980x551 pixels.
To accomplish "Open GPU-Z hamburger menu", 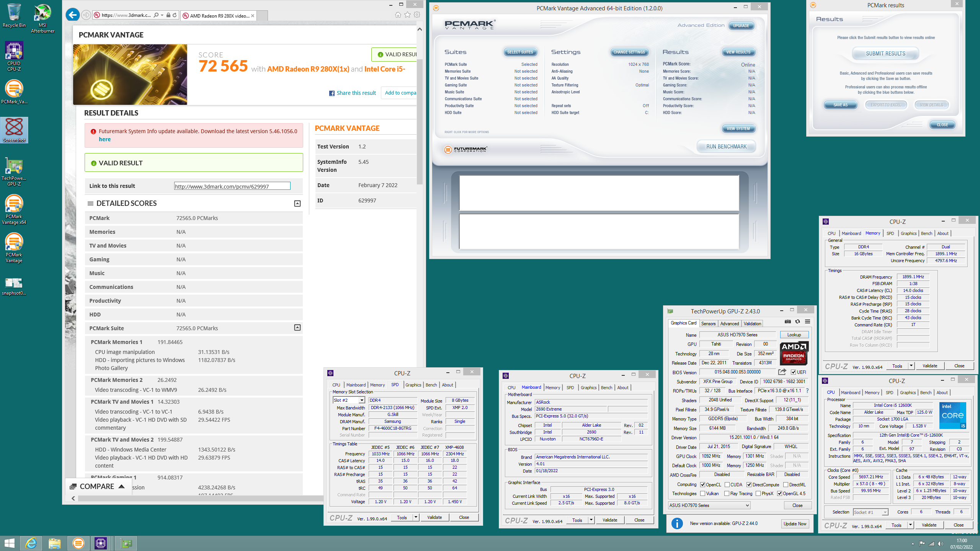I will 807,321.
